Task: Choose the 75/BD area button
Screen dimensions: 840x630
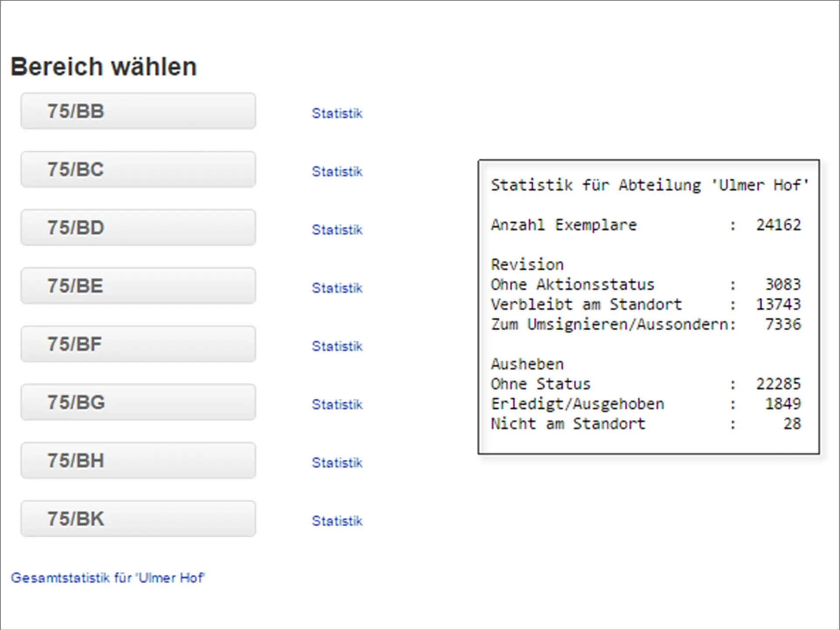Action: click(x=138, y=227)
